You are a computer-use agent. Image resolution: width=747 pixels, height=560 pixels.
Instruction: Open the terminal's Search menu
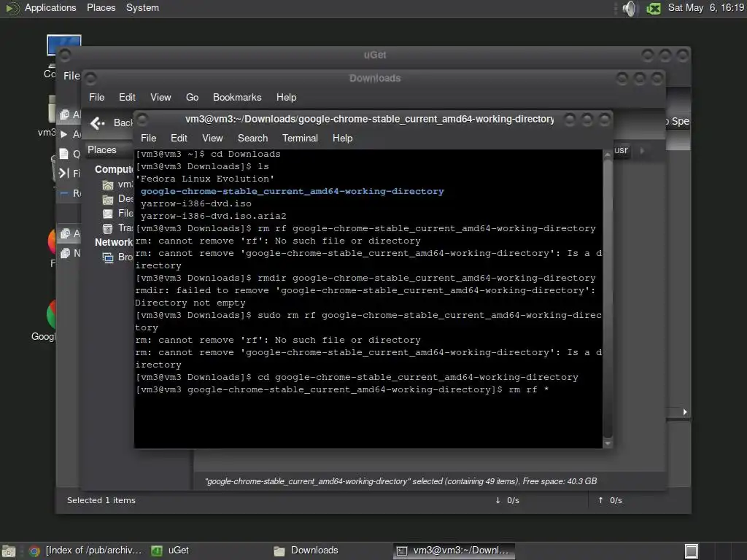(x=252, y=138)
